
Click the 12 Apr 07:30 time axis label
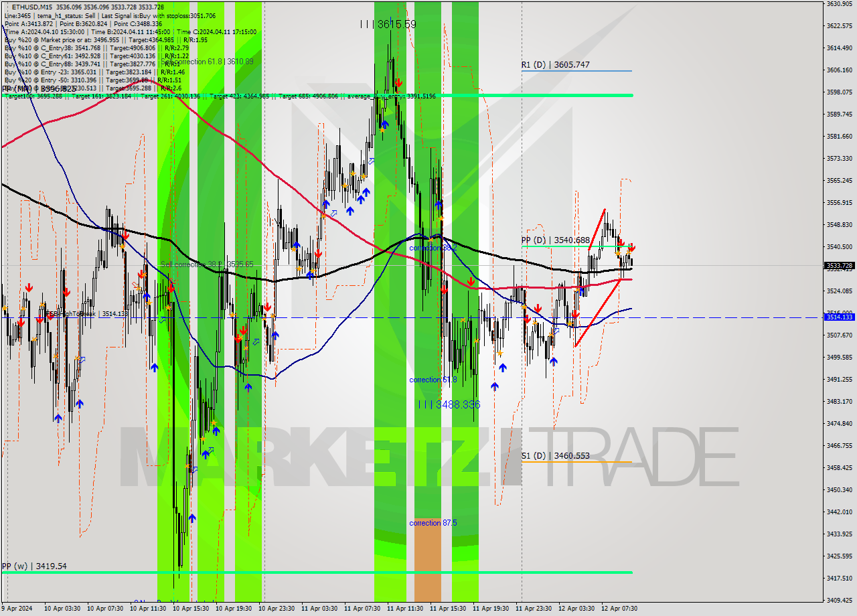619,609
